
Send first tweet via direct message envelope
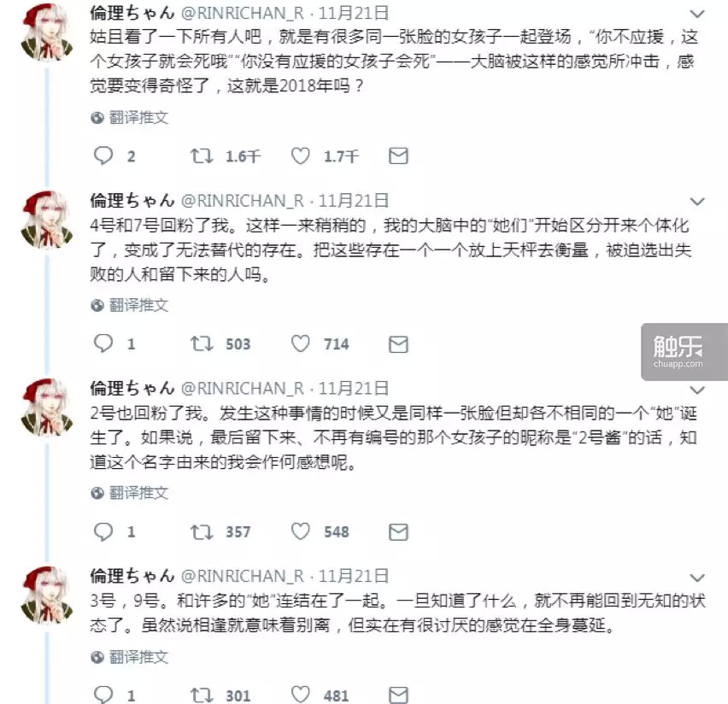coord(398,156)
